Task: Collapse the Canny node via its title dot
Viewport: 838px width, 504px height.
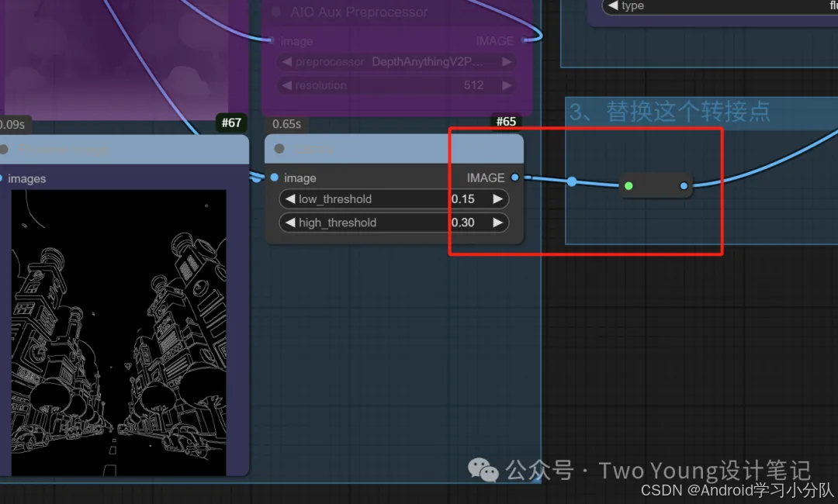Action: 279,148
